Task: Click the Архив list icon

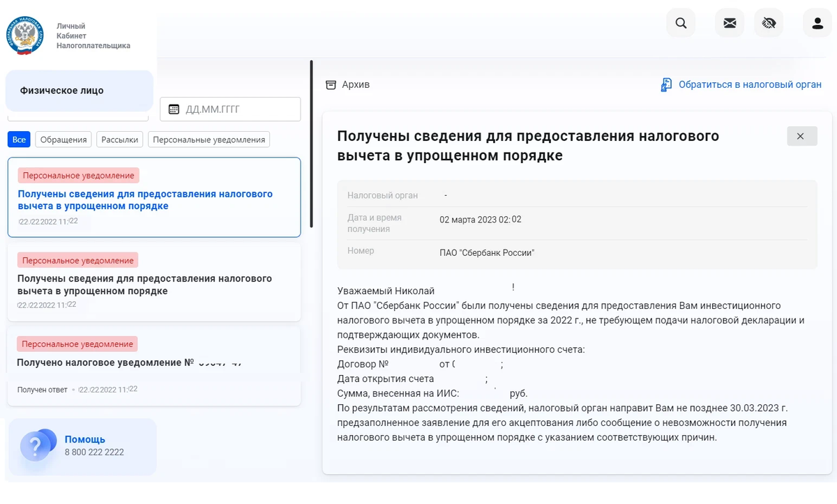Action: (330, 84)
